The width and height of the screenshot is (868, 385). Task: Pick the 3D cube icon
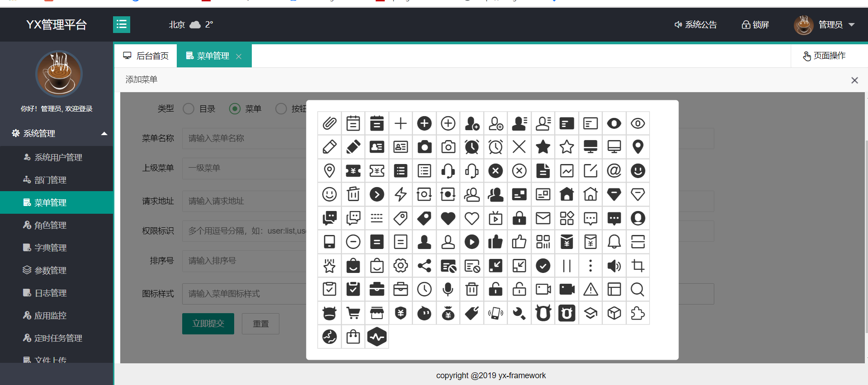[614, 313]
